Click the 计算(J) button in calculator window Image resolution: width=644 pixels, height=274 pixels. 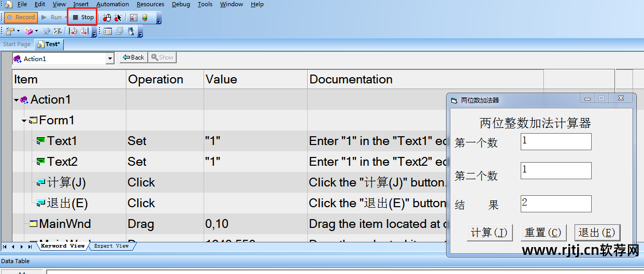490,233
